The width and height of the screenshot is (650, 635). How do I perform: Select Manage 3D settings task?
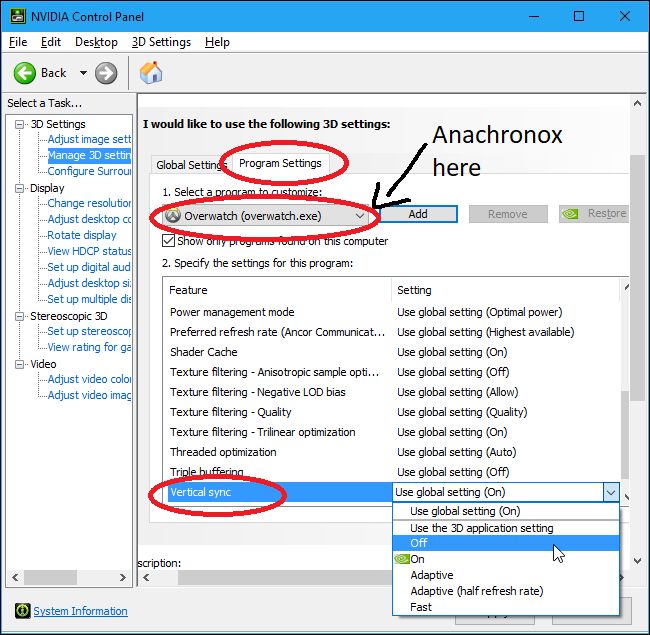coord(89,155)
